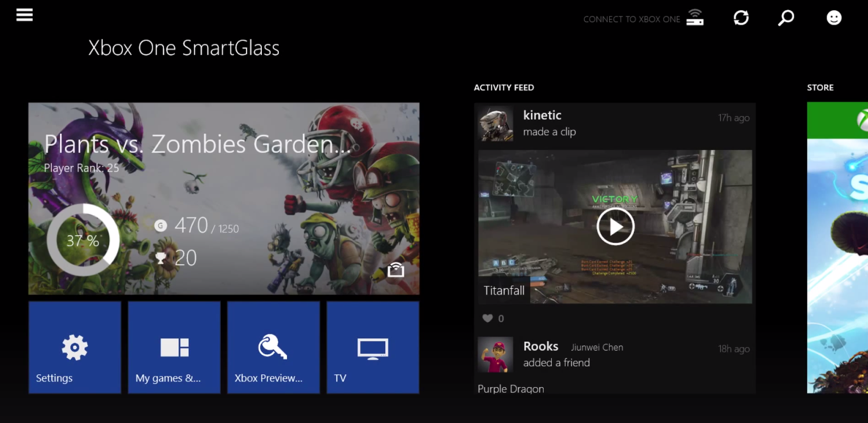Open the Store featured game banner

(x=837, y=266)
